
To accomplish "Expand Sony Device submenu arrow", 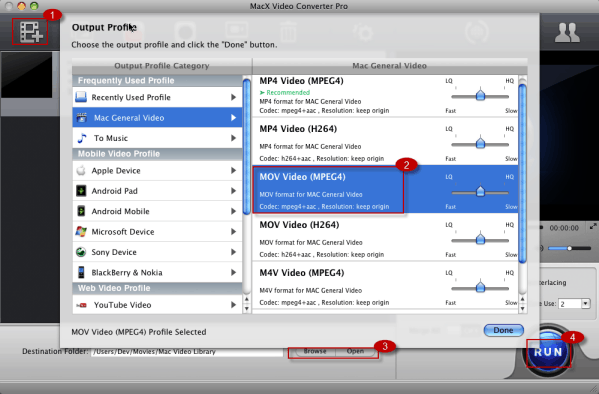I will pos(233,252).
